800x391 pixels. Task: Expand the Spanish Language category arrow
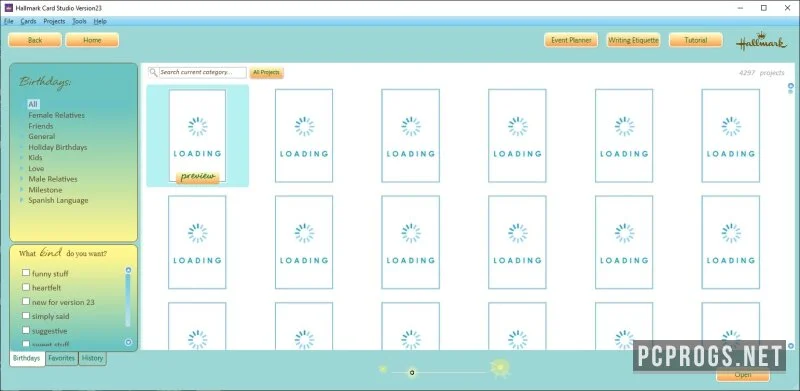(x=21, y=200)
